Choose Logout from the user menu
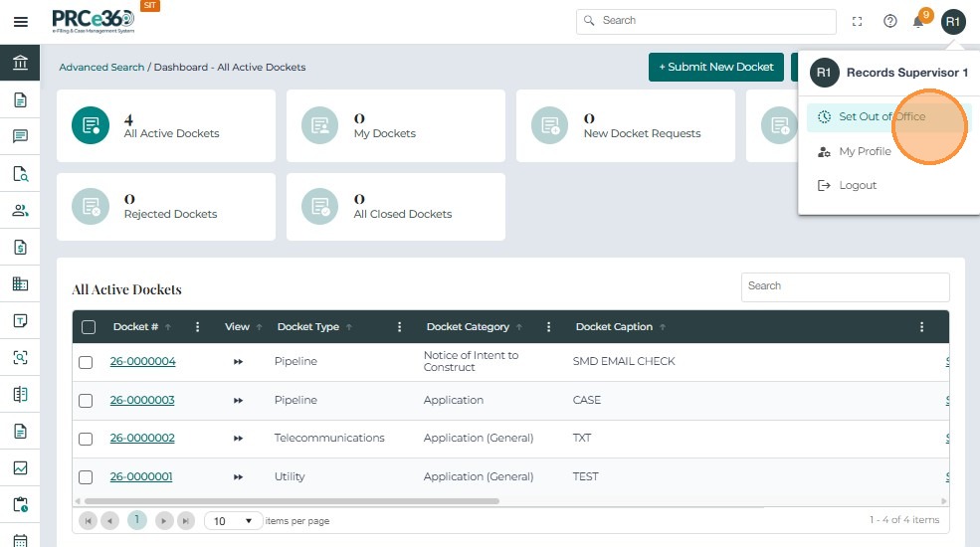The image size is (980, 547). (857, 186)
